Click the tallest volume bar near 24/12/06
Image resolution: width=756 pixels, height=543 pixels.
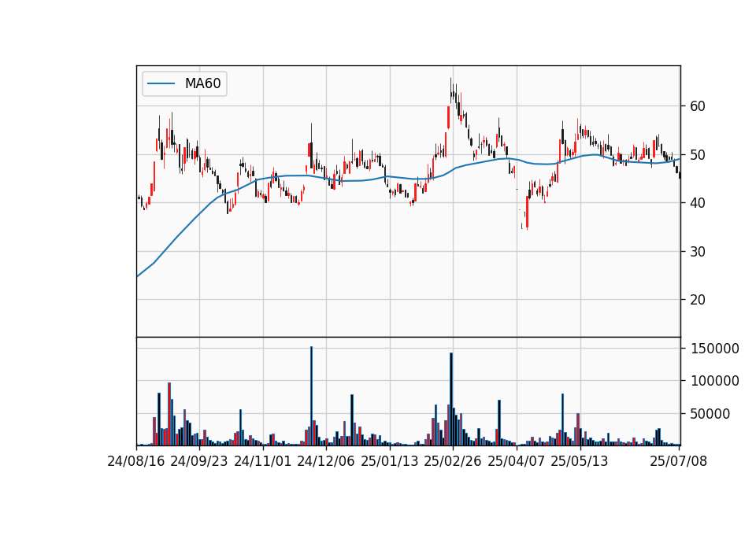[312, 396]
